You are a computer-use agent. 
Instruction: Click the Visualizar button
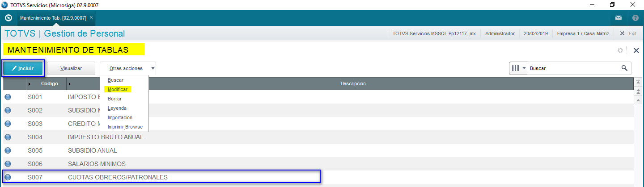(x=71, y=68)
